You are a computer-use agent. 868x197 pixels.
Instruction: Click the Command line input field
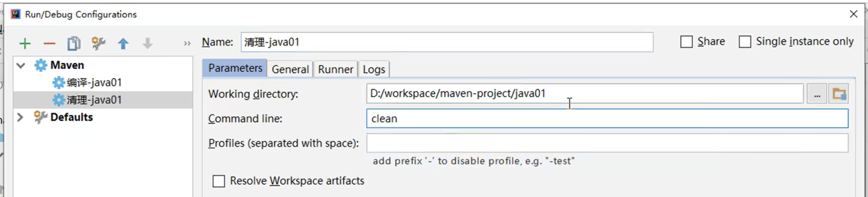tap(607, 119)
